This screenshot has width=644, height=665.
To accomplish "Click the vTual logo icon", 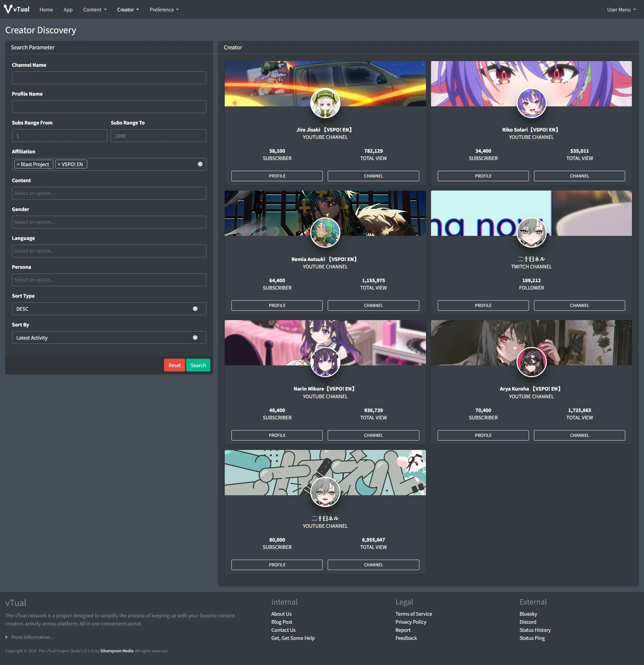I will (8, 9).
